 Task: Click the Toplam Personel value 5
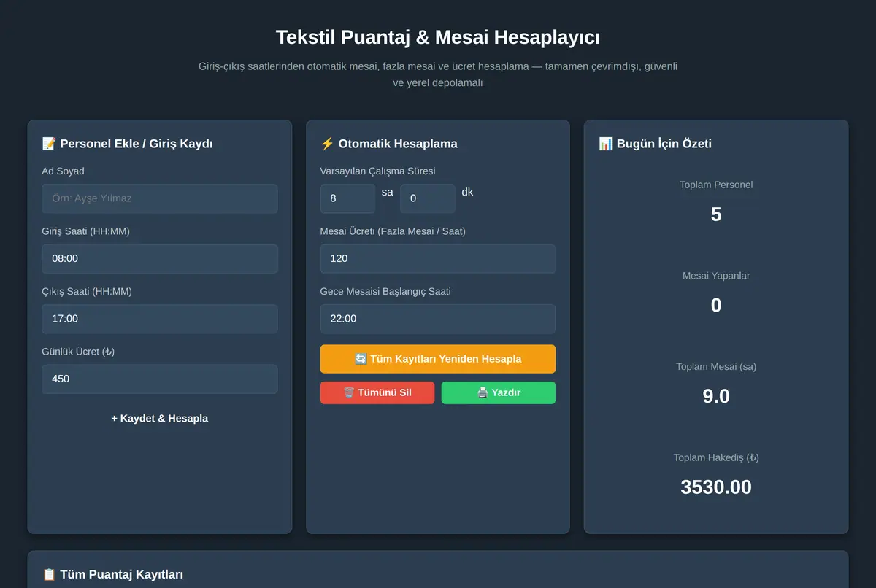[716, 214]
